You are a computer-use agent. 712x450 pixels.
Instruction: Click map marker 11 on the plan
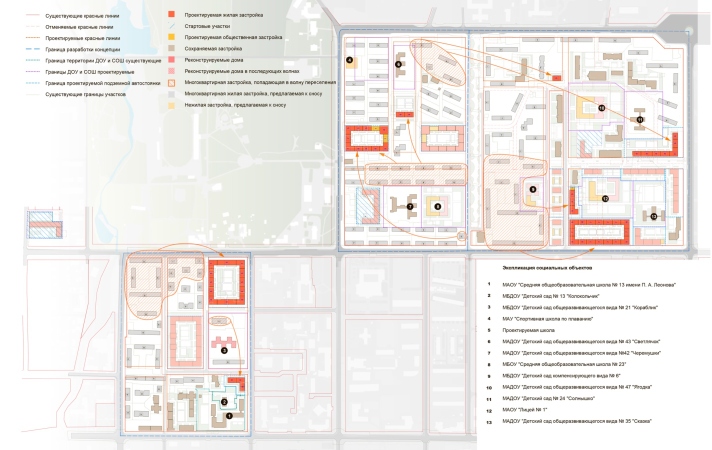640,119
